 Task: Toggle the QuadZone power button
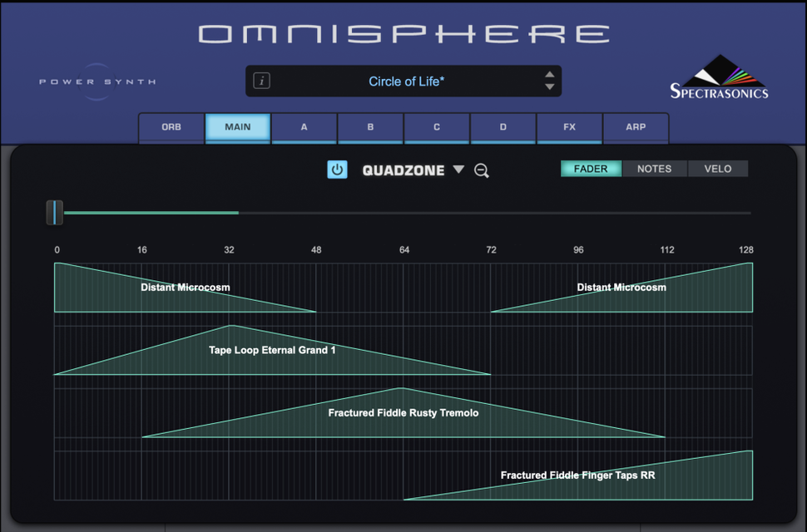tap(337, 170)
